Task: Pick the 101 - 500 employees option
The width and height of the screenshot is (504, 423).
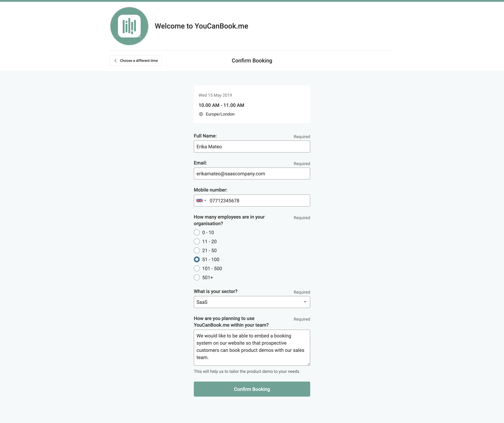Action: click(197, 269)
